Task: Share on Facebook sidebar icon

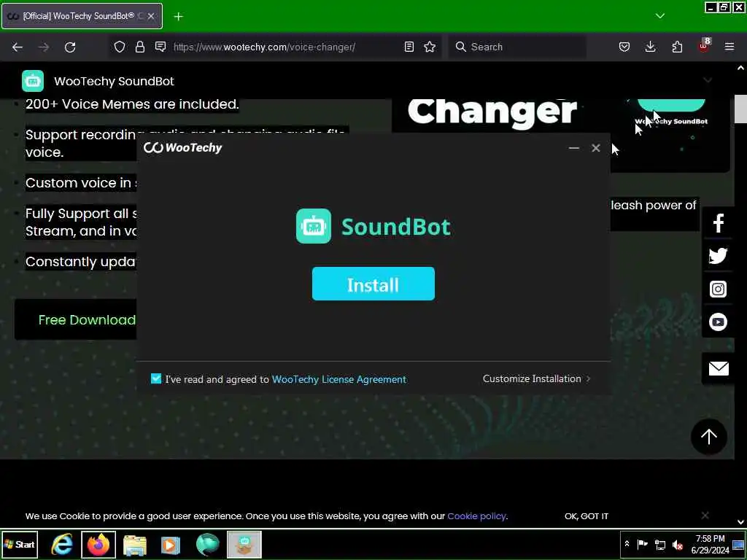Action: click(718, 222)
